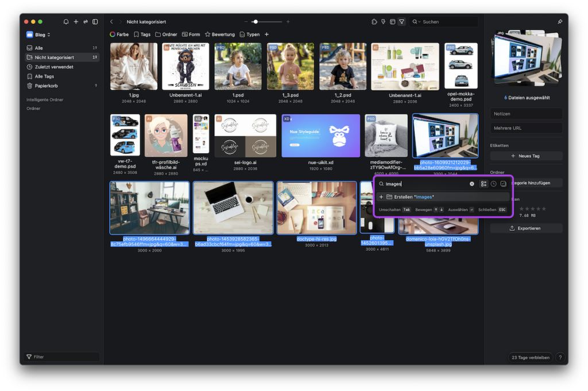Click the Mehrere URL field

[526, 128]
